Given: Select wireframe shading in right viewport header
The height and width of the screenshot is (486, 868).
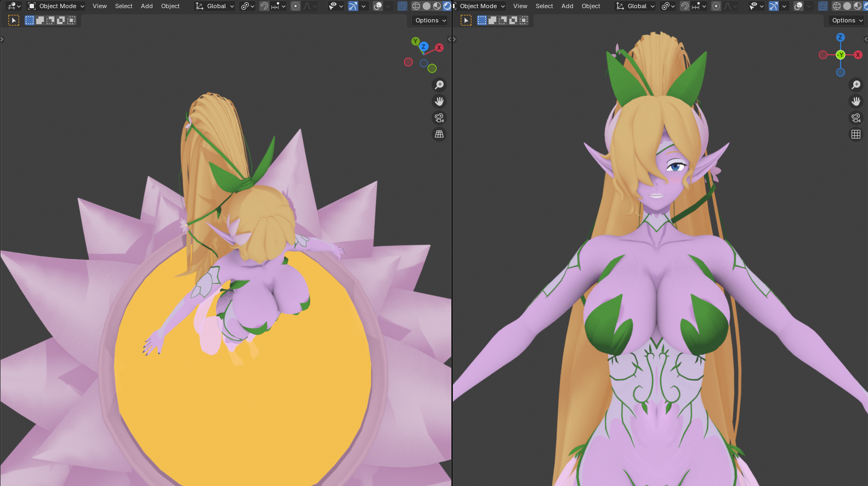Looking at the screenshot, I should pyautogui.click(x=837, y=6).
